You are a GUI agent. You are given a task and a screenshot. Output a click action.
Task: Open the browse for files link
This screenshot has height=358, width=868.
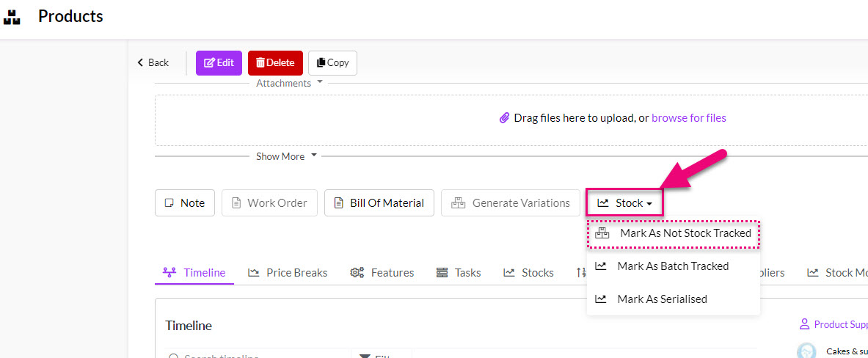pyautogui.click(x=688, y=118)
